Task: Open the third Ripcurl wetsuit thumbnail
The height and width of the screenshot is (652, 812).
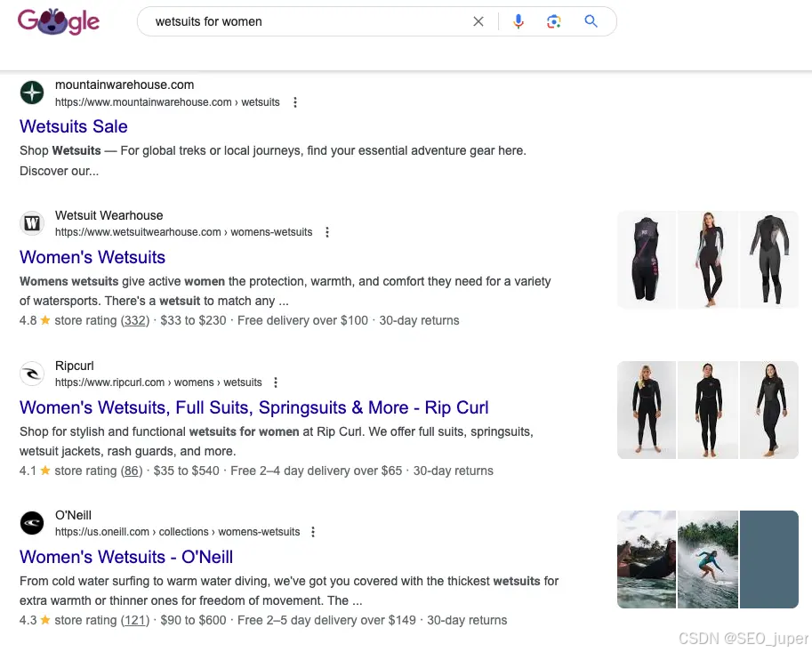Action: click(x=769, y=410)
